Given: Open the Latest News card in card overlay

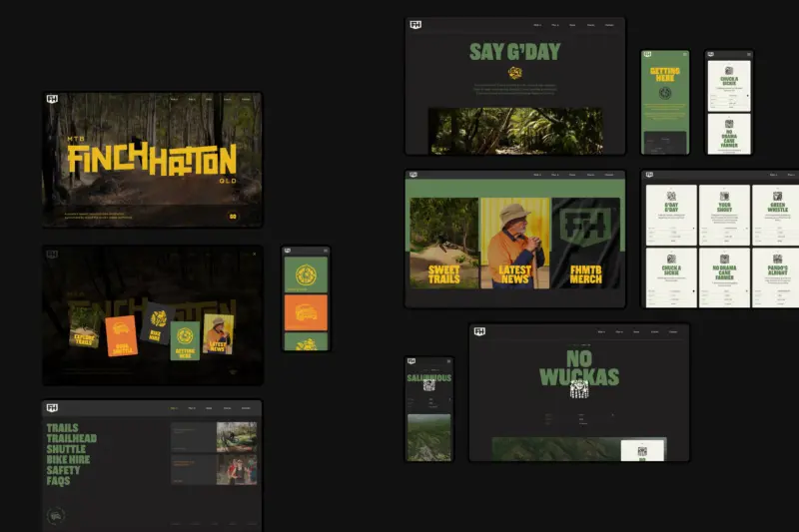Looking at the screenshot, I should pos(219,334).
